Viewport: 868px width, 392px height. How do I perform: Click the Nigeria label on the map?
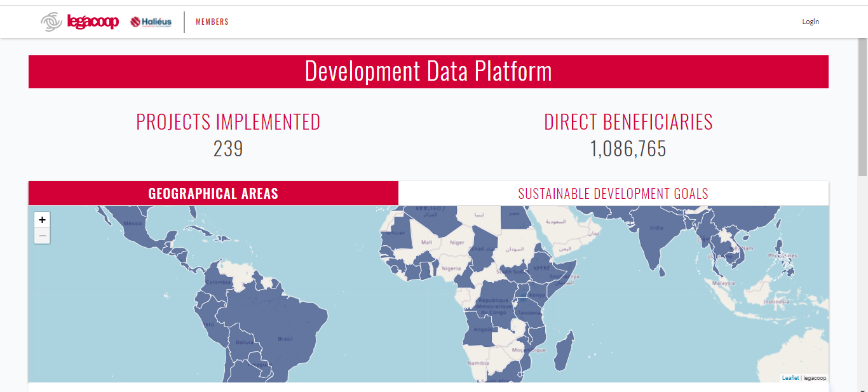pyautogui.click(x=451, y=268)
